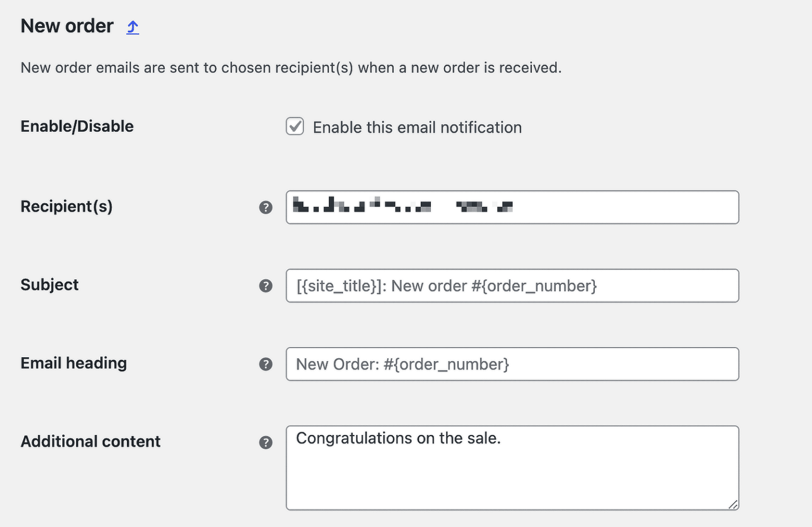Viewport: 812px width, 527px height.
Task: Click the Enable this email notification label
Action: point(417,127)
